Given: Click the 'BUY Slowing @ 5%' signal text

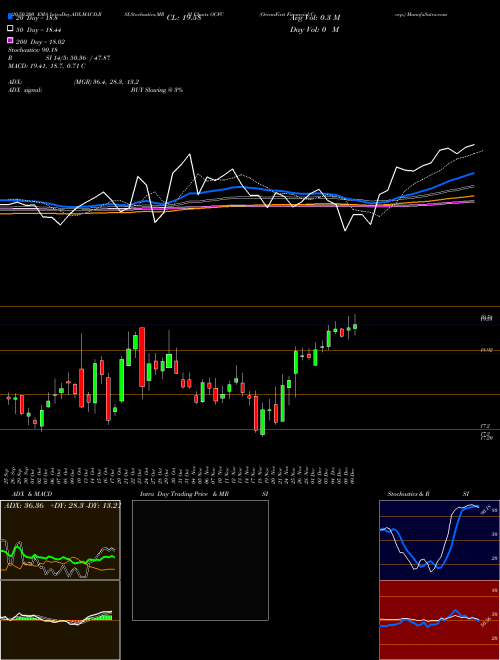Looking at the screenshot, I should [157, 90].
